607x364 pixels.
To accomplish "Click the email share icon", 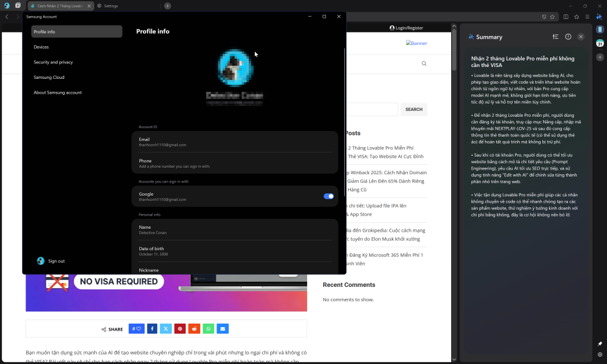I will click(x=222, y=328).
